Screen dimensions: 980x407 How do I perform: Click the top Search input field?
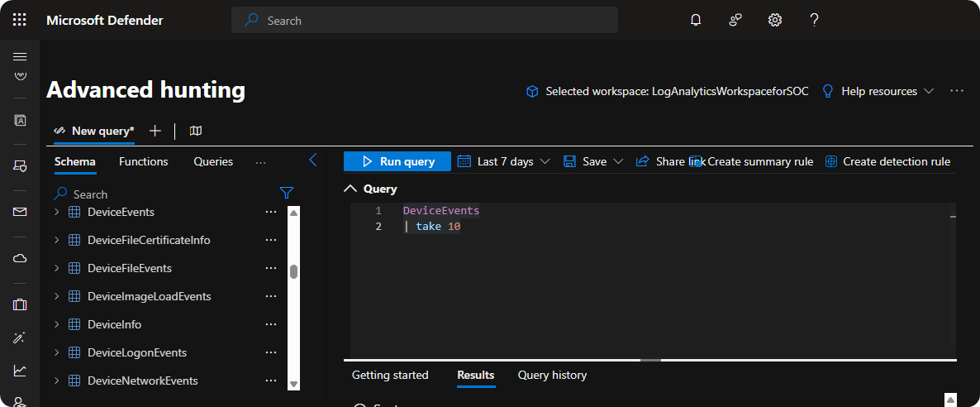tap(425, 20)
